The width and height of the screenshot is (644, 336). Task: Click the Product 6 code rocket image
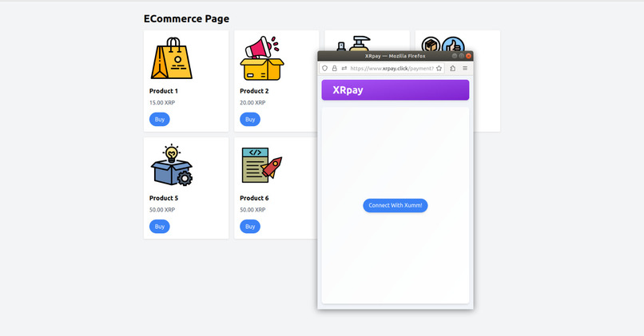[261, 165]
